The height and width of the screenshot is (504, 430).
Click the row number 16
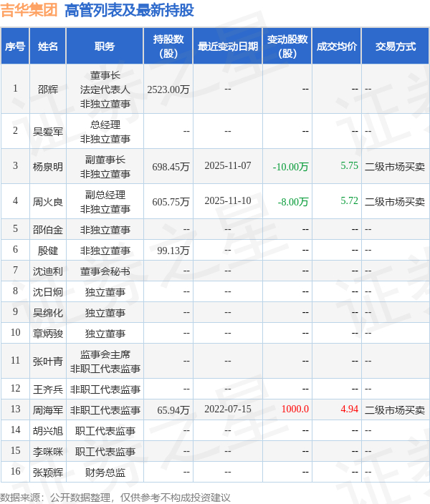tap(15, 471)
